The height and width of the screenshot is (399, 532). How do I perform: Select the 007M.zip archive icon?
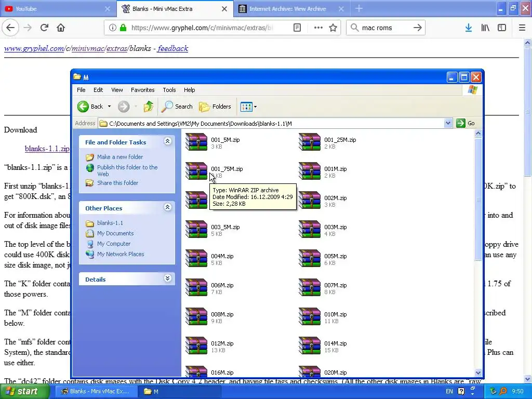tap(310, 288)
